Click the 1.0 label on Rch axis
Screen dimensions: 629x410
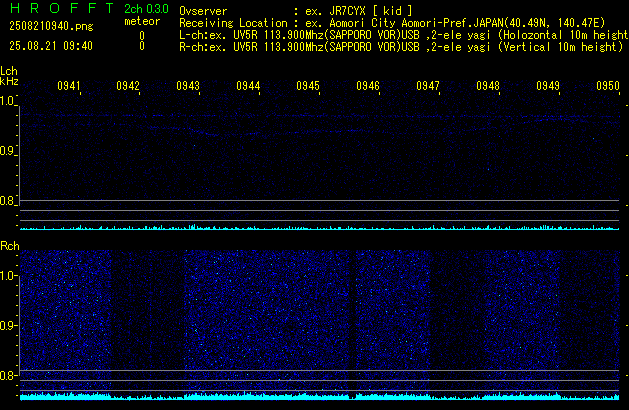click(x=7, y=276)
